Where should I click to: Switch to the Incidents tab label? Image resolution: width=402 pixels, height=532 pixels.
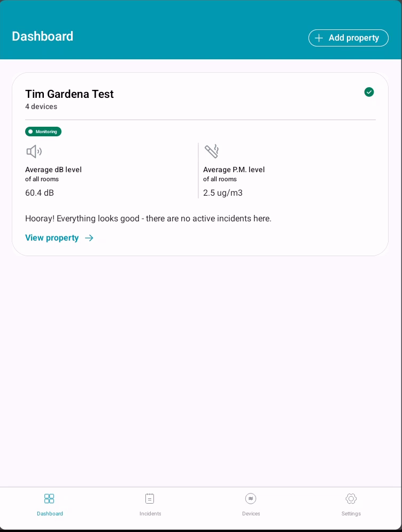(150, 514)
